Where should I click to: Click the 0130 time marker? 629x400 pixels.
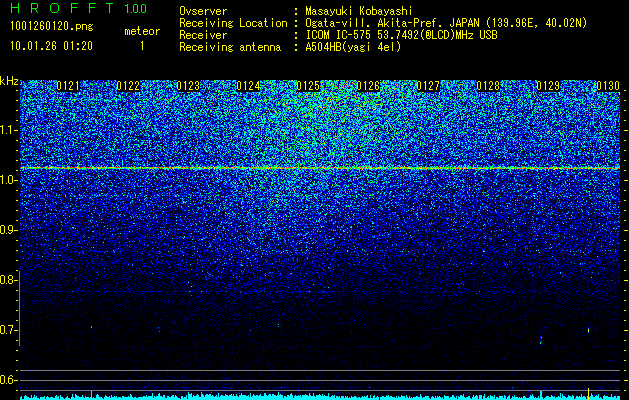608,86
